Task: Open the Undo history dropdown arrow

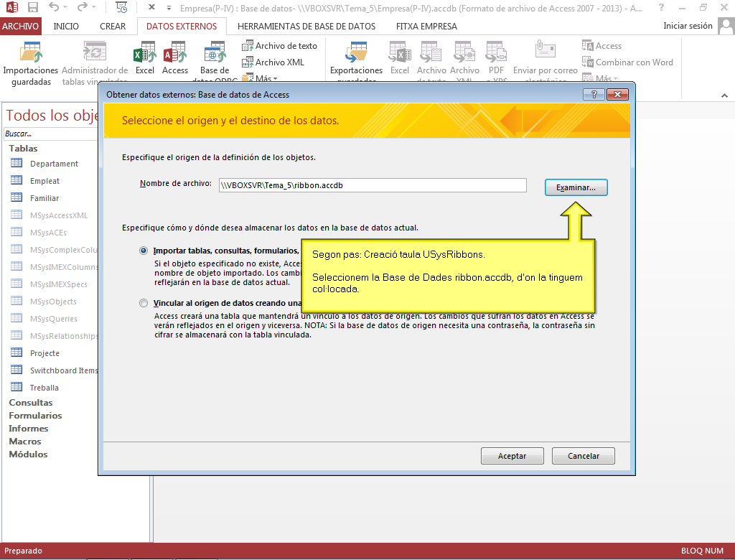Action: point(65,7)
